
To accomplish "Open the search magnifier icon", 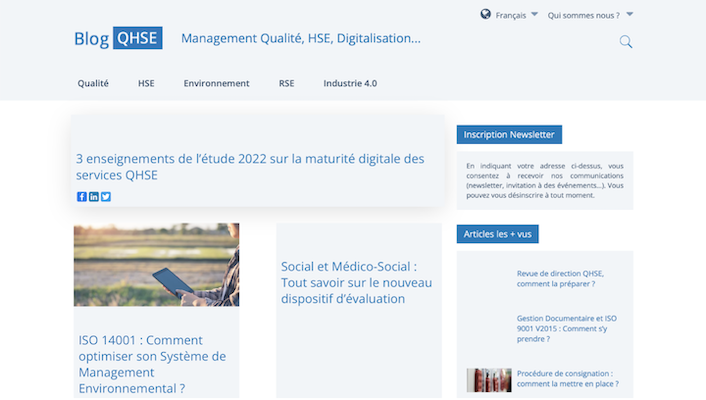I will coord(625,42).
